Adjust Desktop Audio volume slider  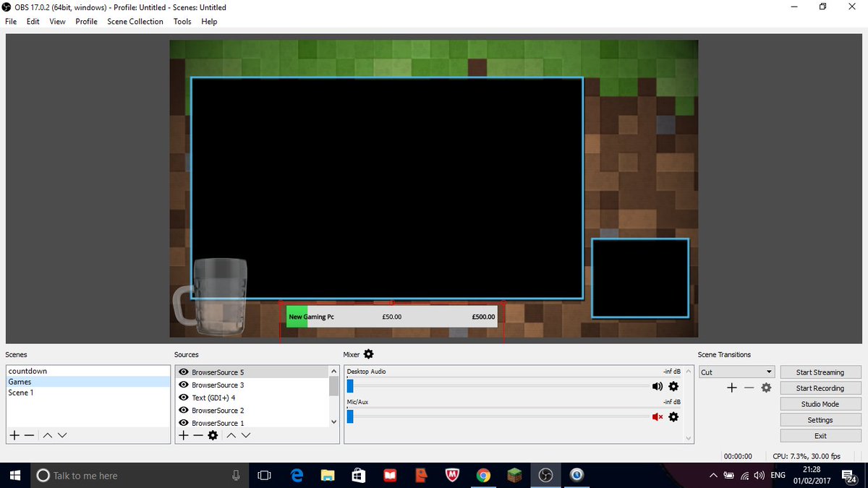[350, 387]
